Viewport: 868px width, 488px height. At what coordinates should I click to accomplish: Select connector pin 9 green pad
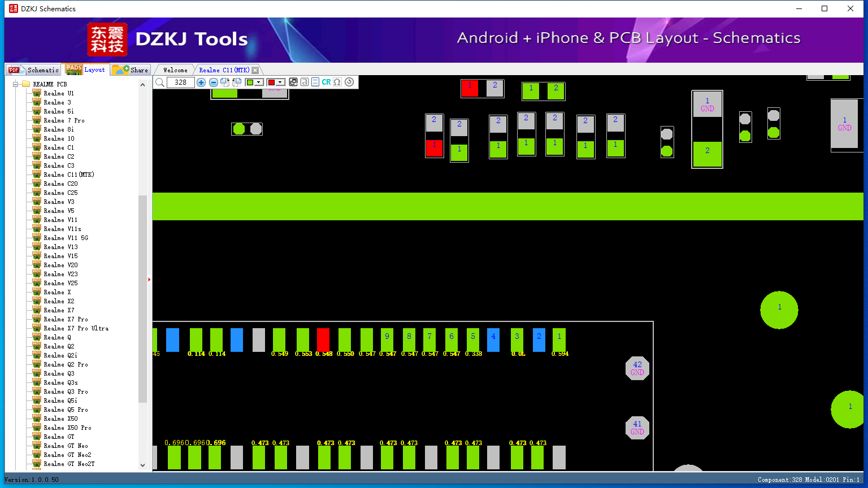(387, 339)
